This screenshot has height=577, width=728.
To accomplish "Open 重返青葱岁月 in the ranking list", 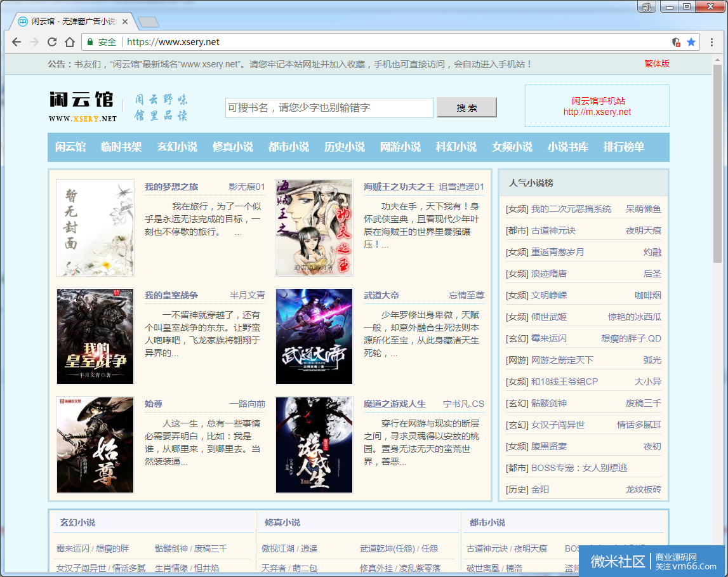I will coord(558,252).
